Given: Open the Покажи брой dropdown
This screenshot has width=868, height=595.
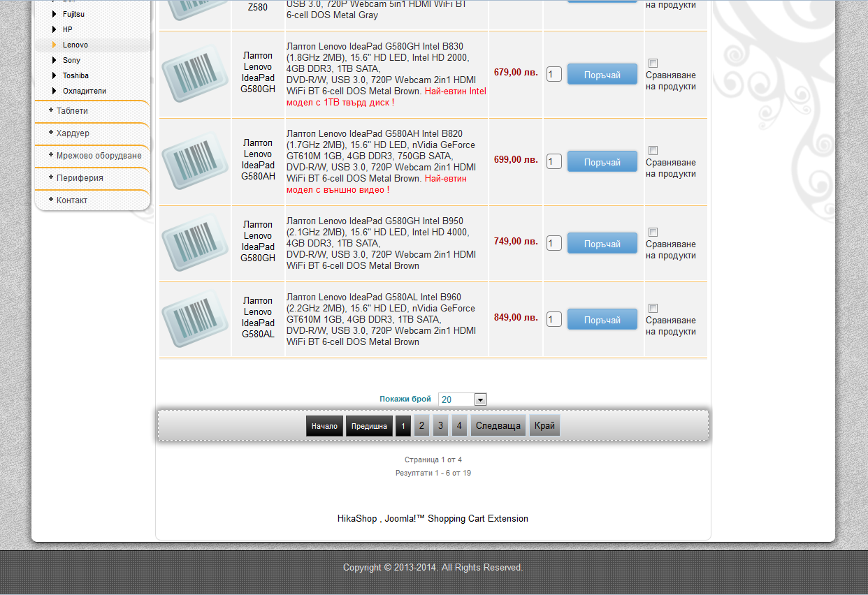Looking at the screenshot, I should coord(462,399).
